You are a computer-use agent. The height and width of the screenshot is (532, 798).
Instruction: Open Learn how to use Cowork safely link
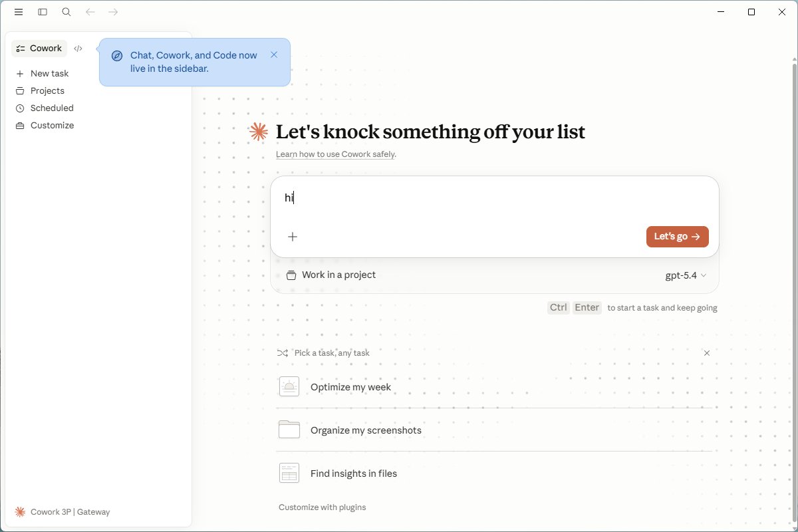(336, 154)
